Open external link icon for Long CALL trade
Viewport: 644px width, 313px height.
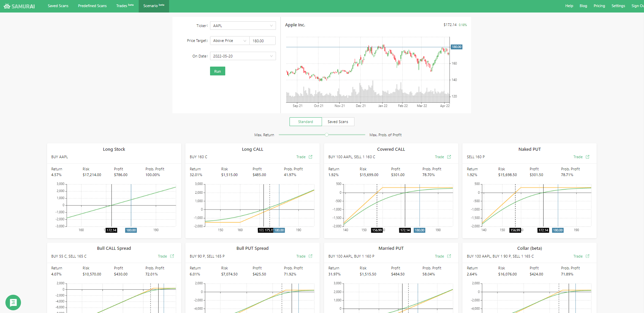[x=310, y=157]
